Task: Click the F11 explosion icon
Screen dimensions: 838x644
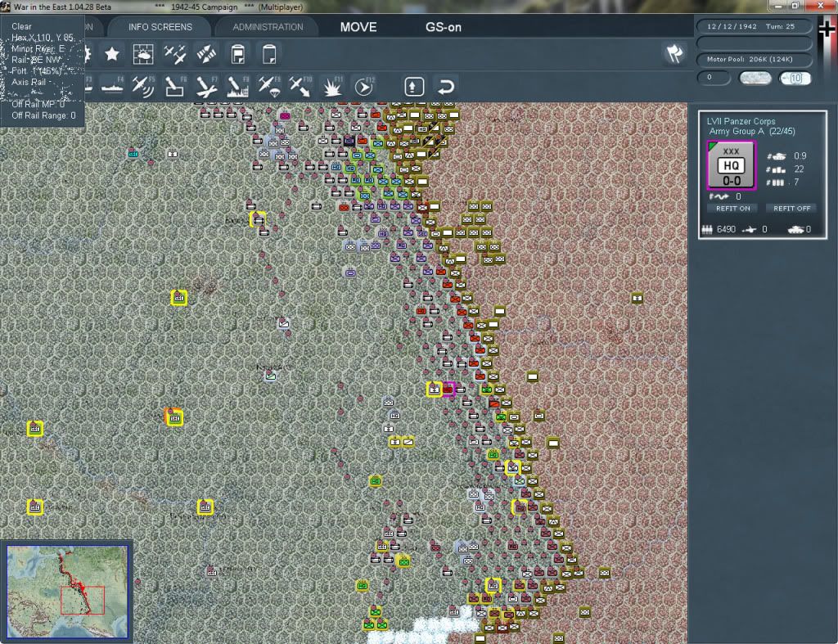Action: click(332, 87)
